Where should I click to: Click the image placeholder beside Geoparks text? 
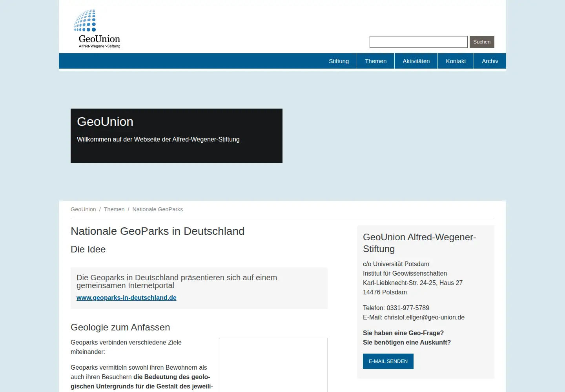(x=273, y=365)
